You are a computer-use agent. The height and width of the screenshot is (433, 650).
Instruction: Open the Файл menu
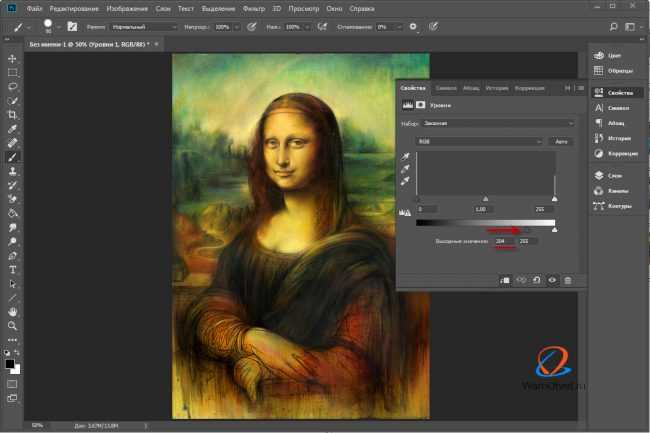coord(35,8)
